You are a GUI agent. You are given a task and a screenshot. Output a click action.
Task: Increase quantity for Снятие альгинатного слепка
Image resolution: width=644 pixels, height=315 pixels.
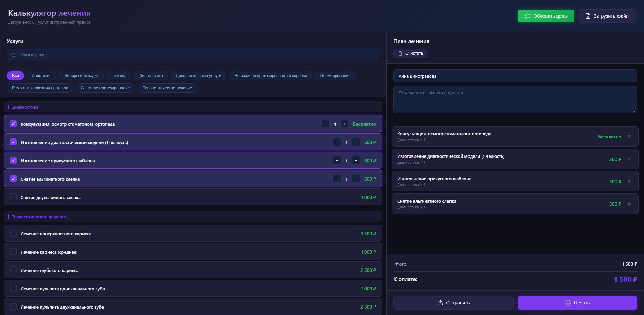pyautogui.click(x=356, y=179)
